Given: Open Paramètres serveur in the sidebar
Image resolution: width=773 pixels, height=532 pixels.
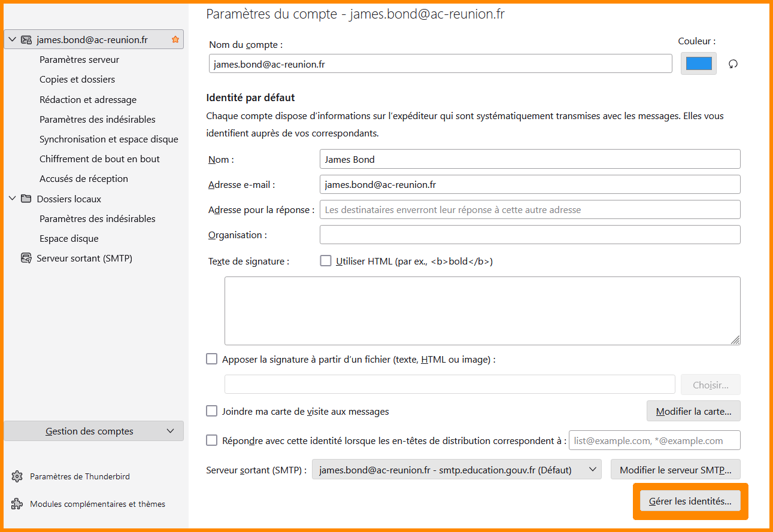Looking at the screenshot, I should coord(79,60).
